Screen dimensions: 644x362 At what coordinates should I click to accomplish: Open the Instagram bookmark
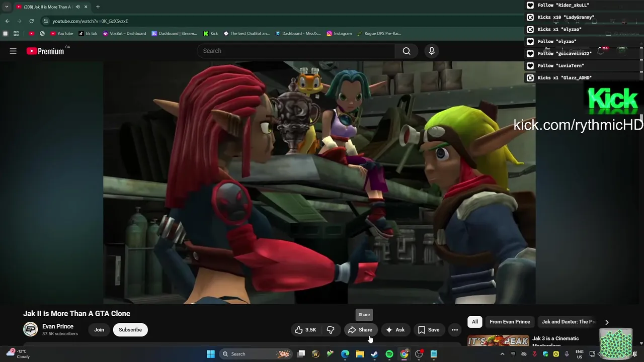pyautogui.click(x=339, y=34)
